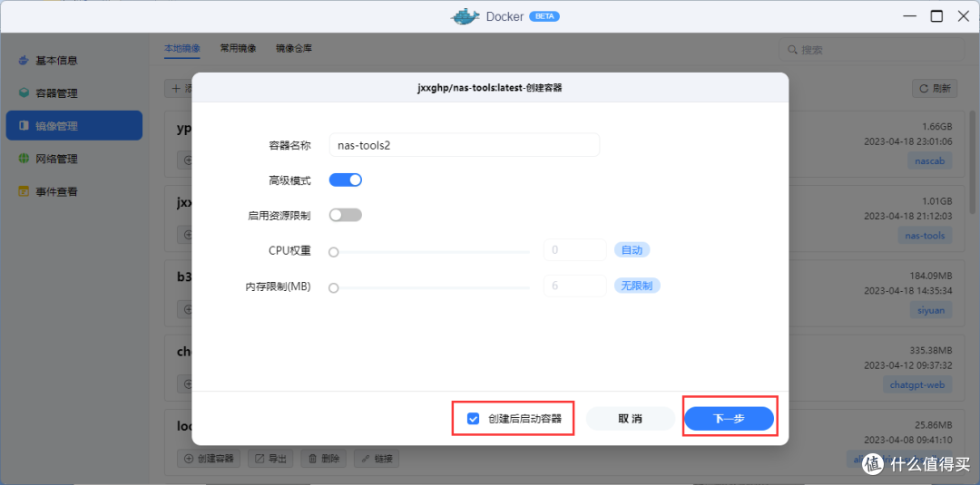The width and height of the screenshot is (980, 485).
Task: Click the nascab image tag
Action: [x=930, y=161]
